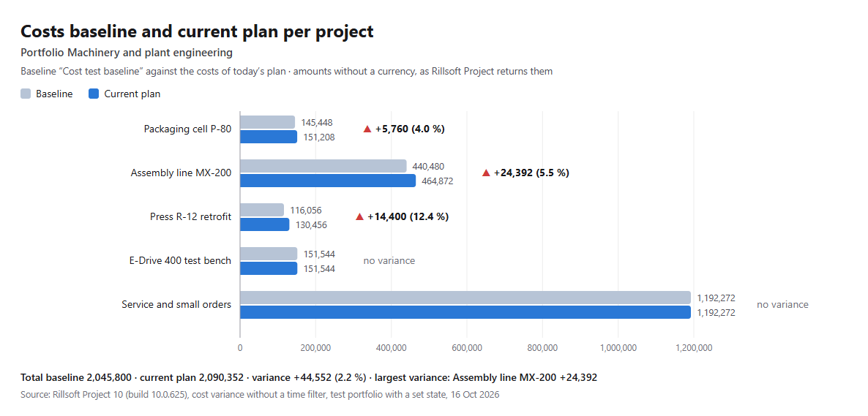Click the x-axis tick label 400,000
This screenshot has width=868, height=416.
(x=392, y=348)
